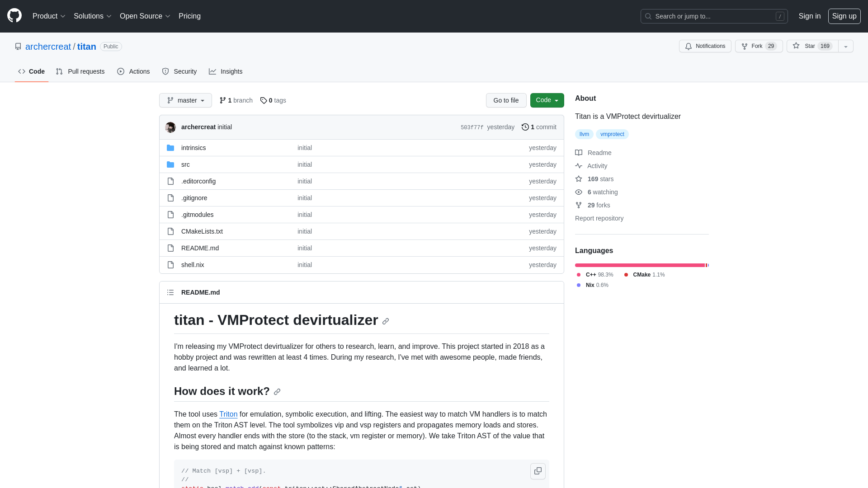Open the master branch selector dropdown

(x=185, y=100)
